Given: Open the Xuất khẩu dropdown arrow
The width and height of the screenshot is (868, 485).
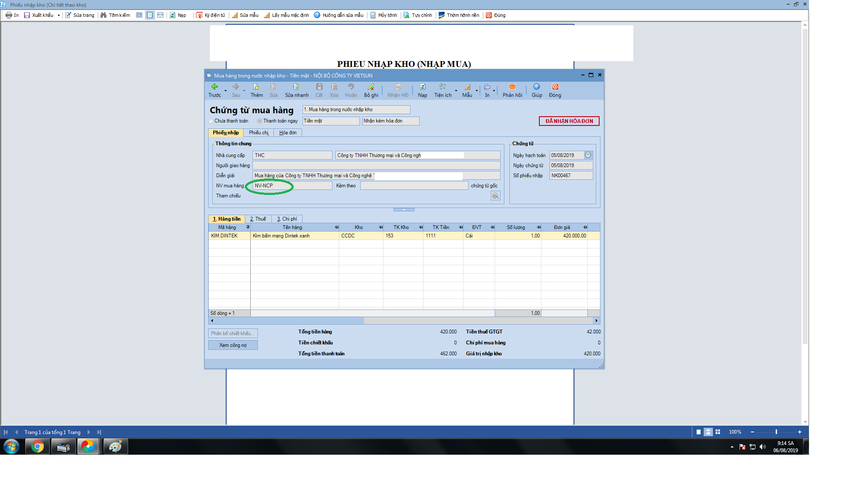Looking at the screenshot, I should point(59,16).
